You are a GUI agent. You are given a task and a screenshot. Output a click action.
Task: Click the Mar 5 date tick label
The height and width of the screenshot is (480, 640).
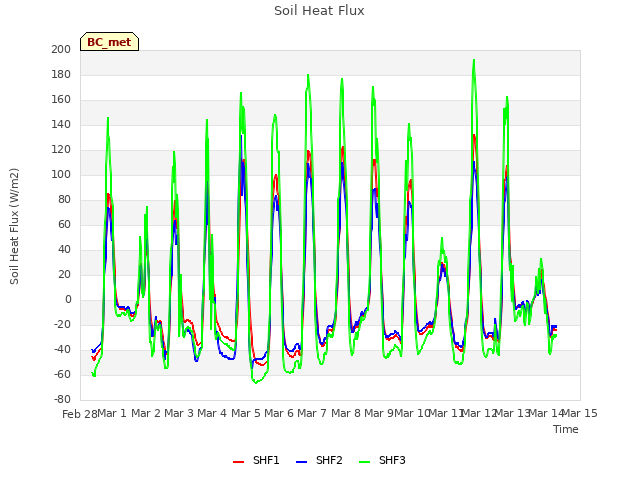[x=246, y=413]
